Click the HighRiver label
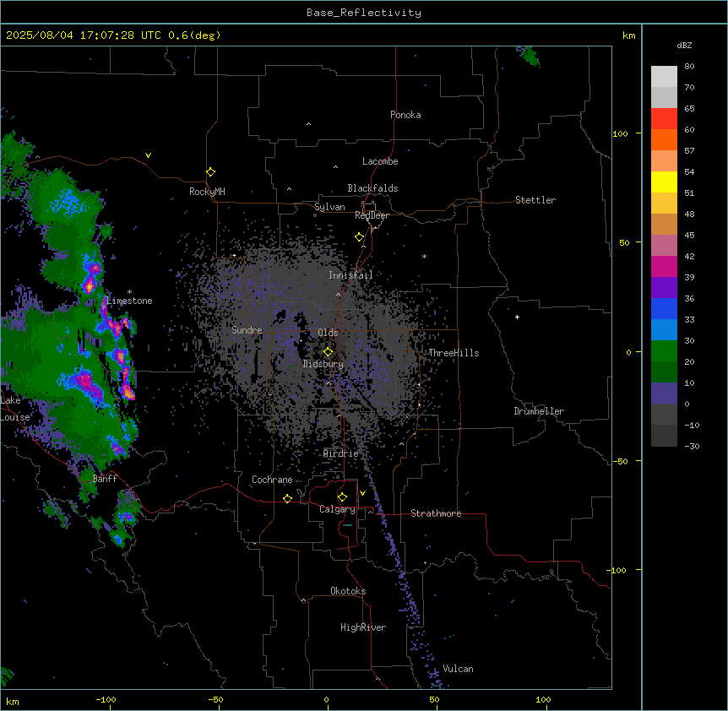 tap(363, 627)
